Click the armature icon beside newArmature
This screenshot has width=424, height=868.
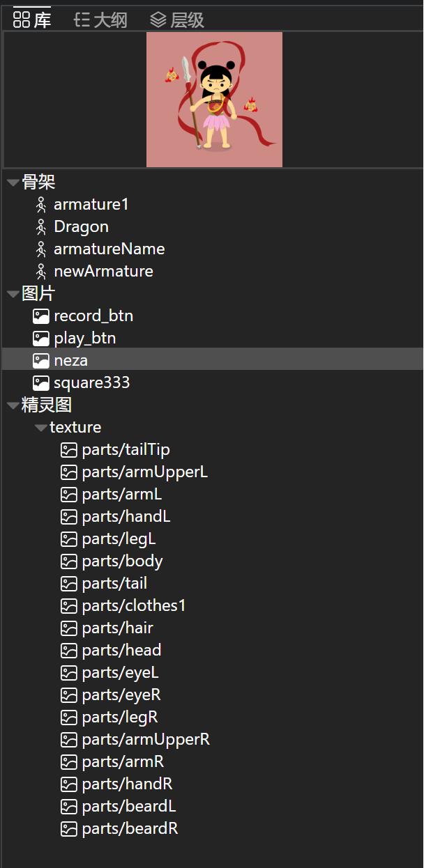click(41, 272)
